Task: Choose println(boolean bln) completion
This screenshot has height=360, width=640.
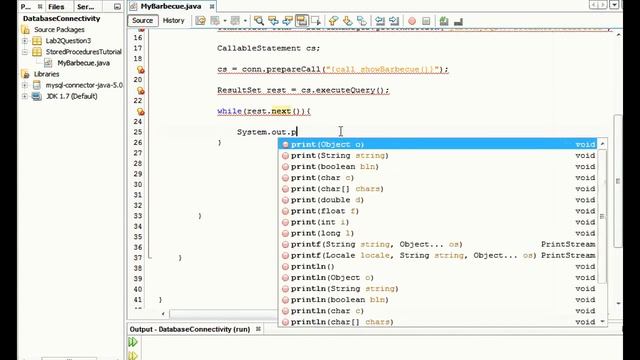Action: [x=438, y=300]
